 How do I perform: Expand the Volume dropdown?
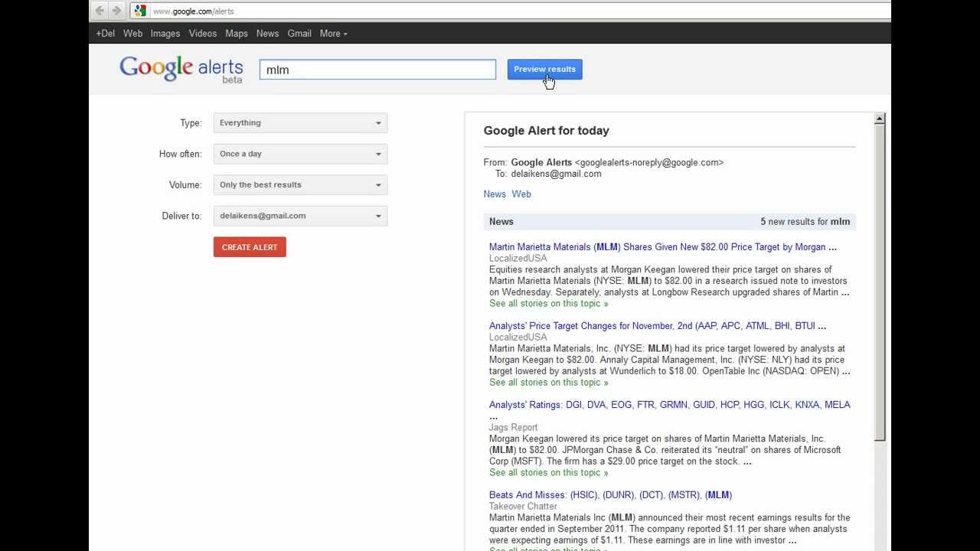300,185
